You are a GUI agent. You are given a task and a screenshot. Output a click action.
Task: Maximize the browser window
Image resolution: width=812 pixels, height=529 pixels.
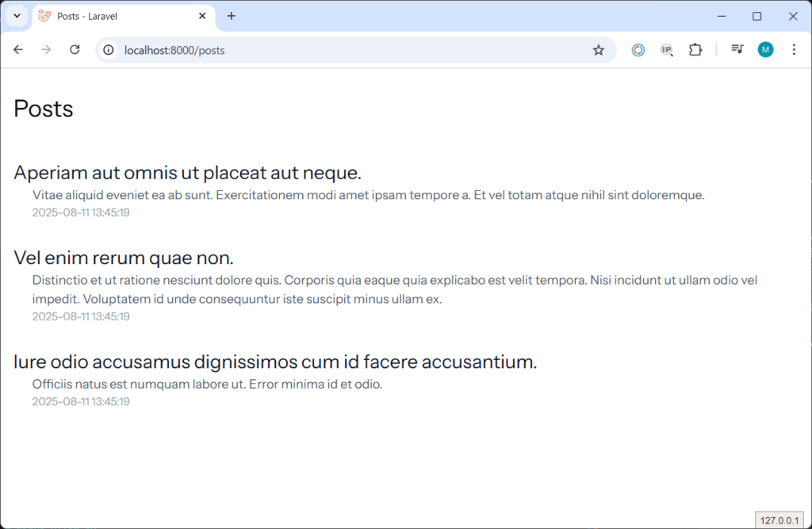point(756,16)
